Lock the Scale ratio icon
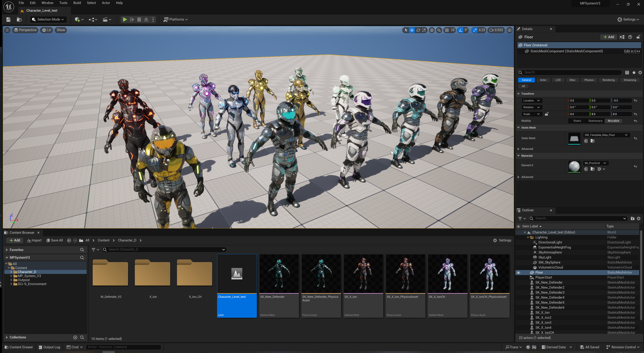 tap(547, 114)
